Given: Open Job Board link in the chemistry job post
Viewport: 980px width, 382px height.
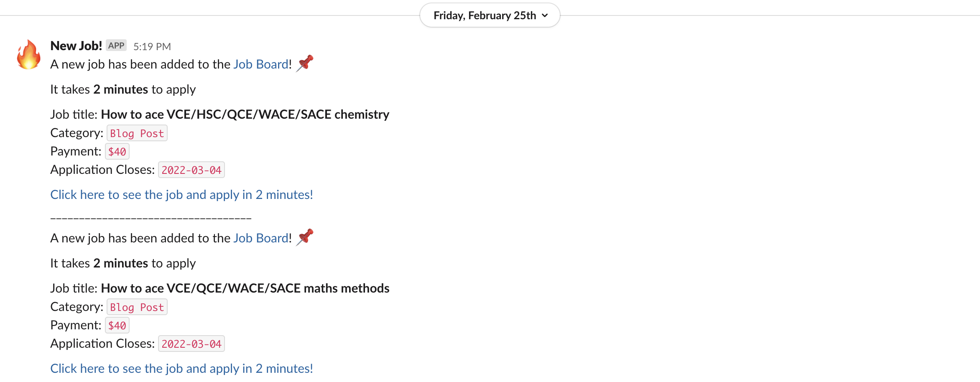Looking at the screenshot, I should [261, 64].
